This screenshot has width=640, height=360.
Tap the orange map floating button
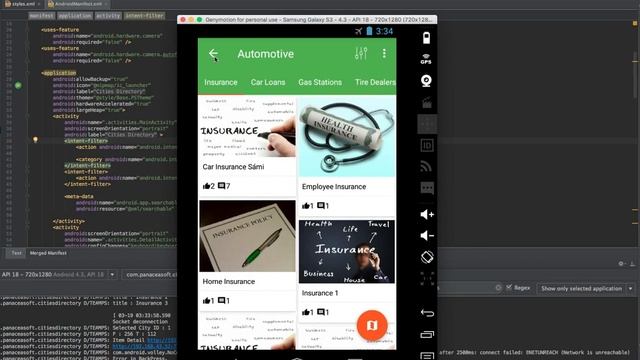pos(372,325)
